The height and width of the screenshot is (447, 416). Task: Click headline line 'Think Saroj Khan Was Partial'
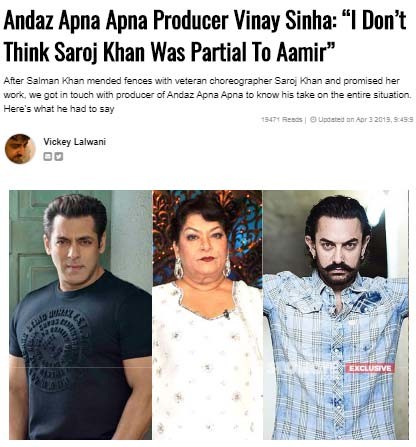click(169, 51)
